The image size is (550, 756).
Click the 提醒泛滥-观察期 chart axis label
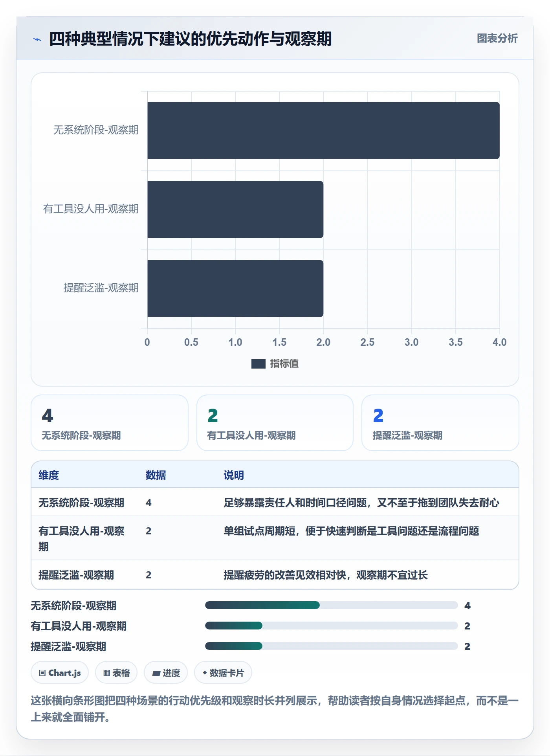(101, 288)
